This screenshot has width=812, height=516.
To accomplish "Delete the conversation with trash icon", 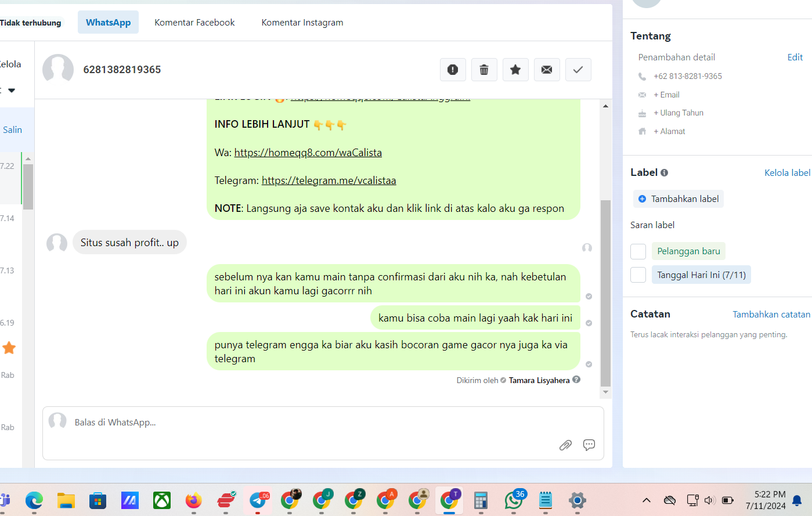I will coord(484,70).
